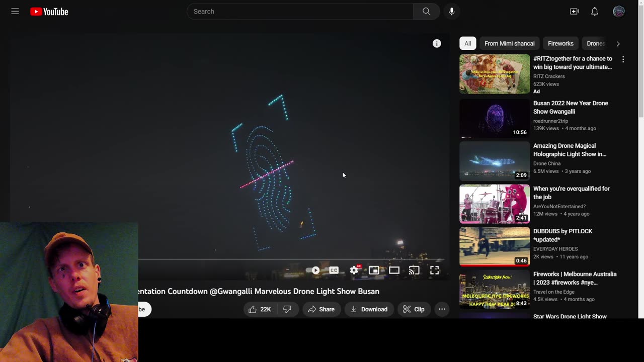Enter full screen mode
Viewport: 644px width, 362px height.
pos(434,270)
